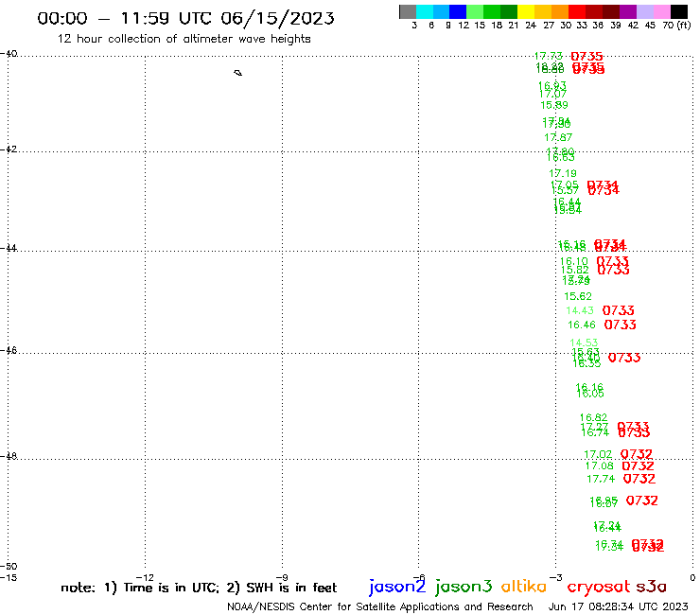
Task: Click the cyan 6 ft legend swatch
Action: (x=425, y=11)
